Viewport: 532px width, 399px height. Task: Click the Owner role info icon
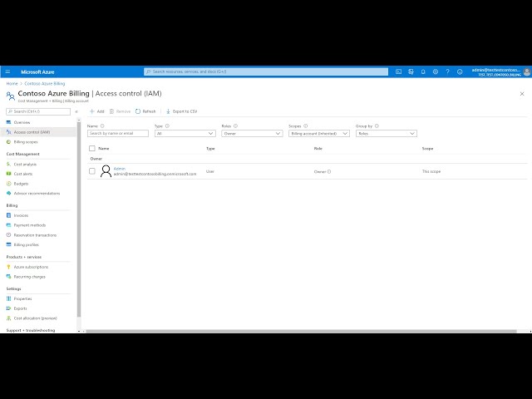click(x=329, y=172)
